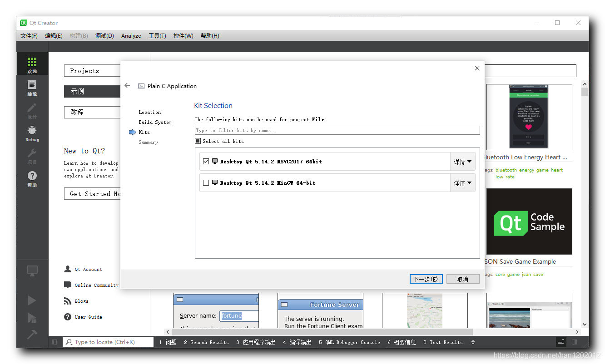Click the Type to locate field
This screenshot has width=605, height=364.
(108, 342)
